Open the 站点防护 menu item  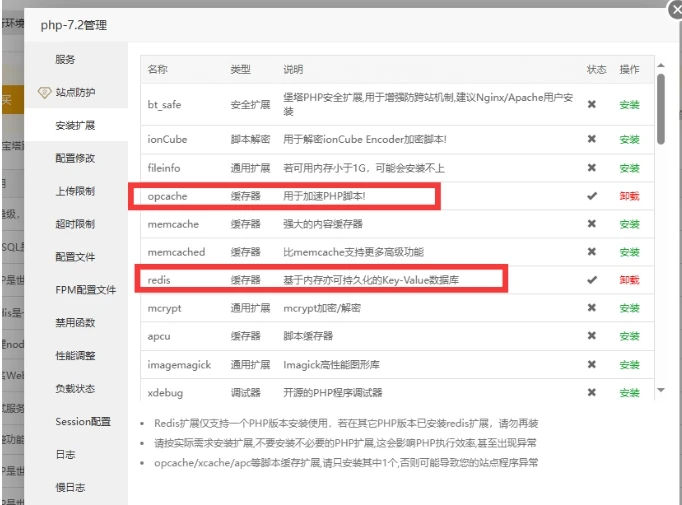(75, 92)
